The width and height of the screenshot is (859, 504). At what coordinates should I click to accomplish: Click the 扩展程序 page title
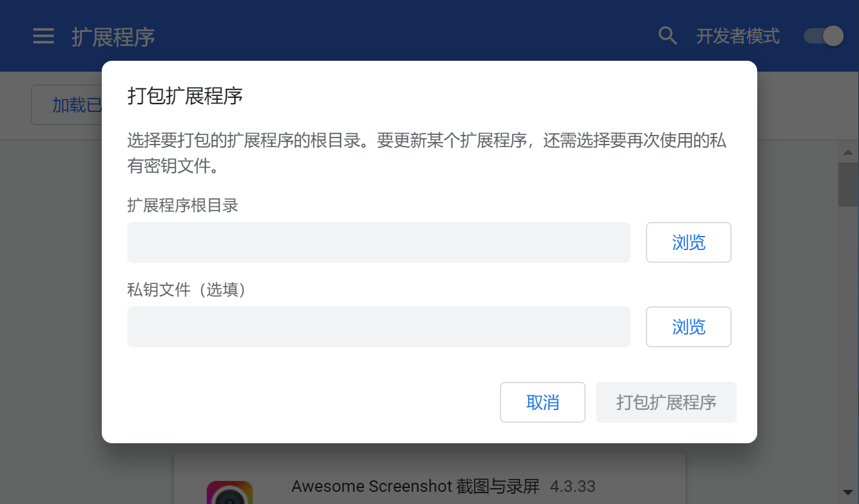[114, 37]
